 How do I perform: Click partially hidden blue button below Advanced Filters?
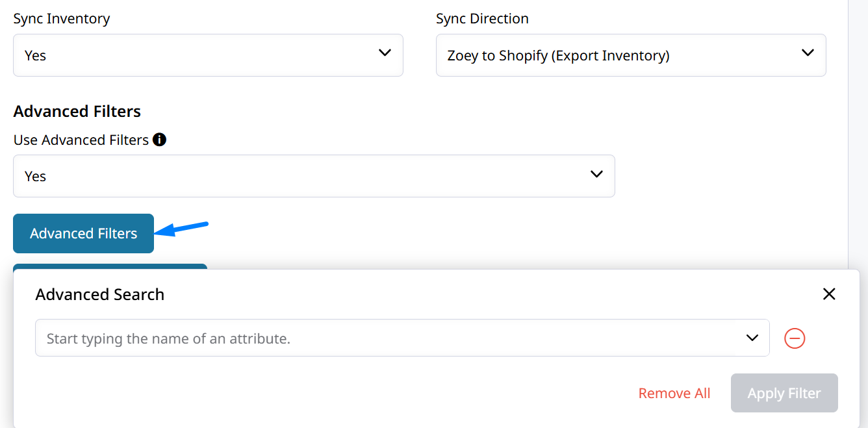(110, 266)
